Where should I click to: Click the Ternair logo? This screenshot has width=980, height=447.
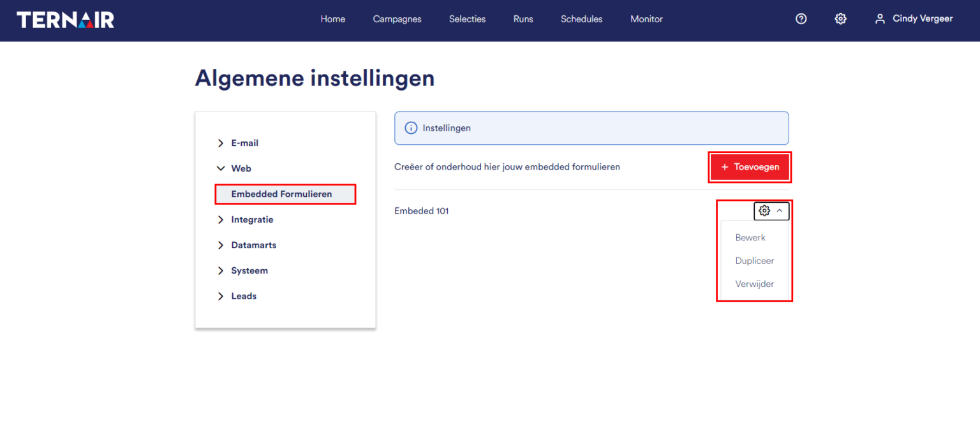pyautogui.click(x=65, y=19)
